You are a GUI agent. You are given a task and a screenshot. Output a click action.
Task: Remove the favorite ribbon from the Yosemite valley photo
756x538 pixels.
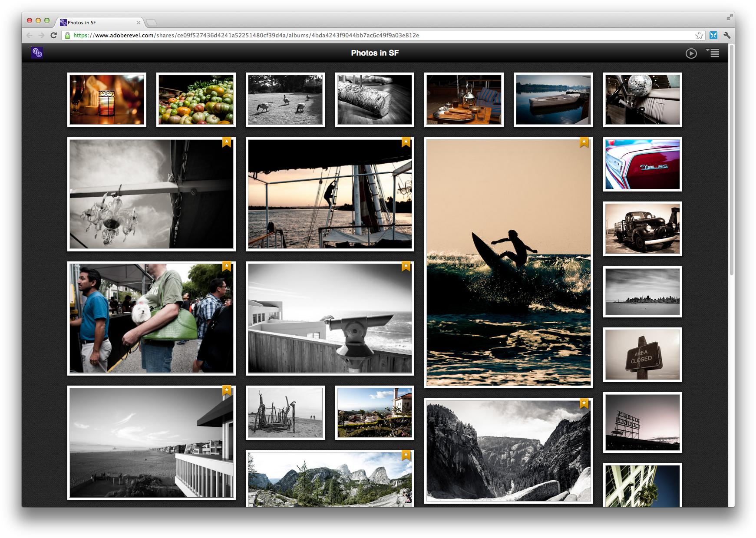point(584,403)
